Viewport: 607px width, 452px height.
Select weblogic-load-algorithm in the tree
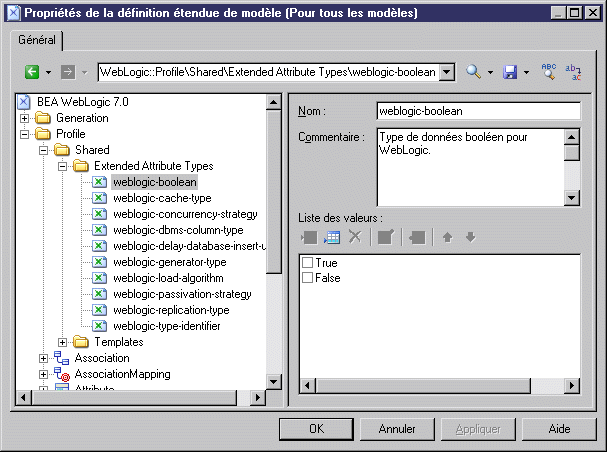[x=168, y=278]
